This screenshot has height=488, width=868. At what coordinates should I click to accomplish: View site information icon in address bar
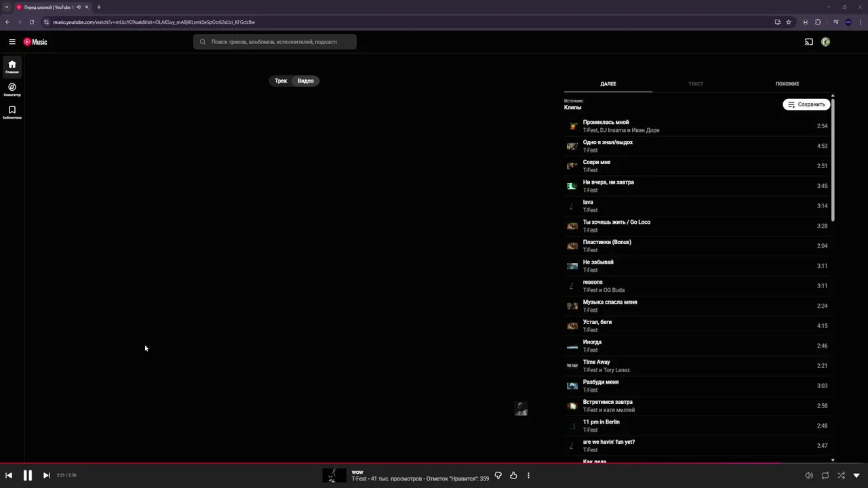[x=46, y=22]
